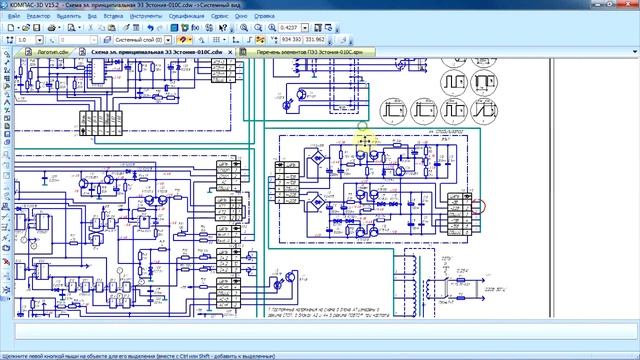Expand the print preview dropdown arrow
Screen dimensions: 640x360
coord(79,28)
